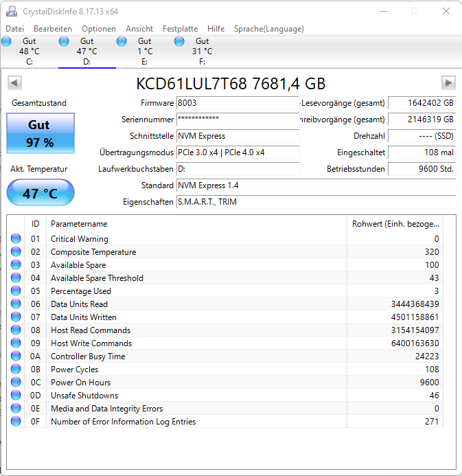This screenshot has width=462, height=476.
Task: Select the Composite Temperature parameter name
Action: tap(93, 252)
